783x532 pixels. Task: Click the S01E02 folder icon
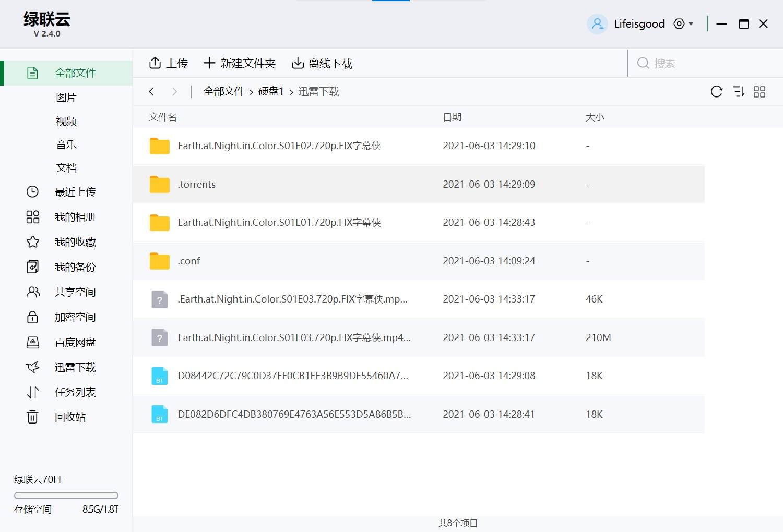pyautogui.click(x=160, y=146)
